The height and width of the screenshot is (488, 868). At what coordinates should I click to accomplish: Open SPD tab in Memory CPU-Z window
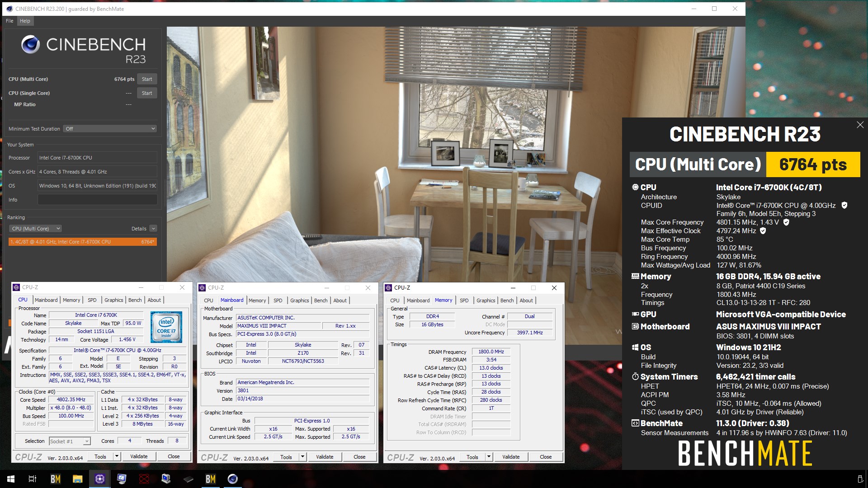464,300
